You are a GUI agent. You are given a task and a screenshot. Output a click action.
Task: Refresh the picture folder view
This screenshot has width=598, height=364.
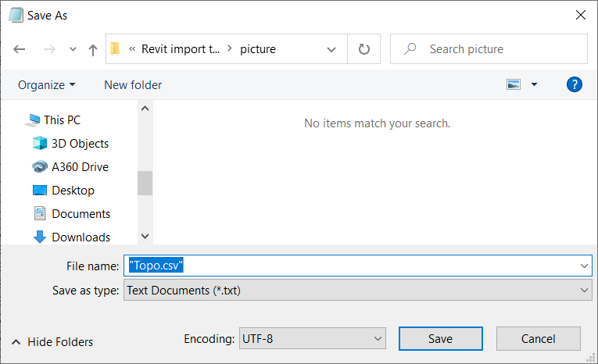click(363, 49)
